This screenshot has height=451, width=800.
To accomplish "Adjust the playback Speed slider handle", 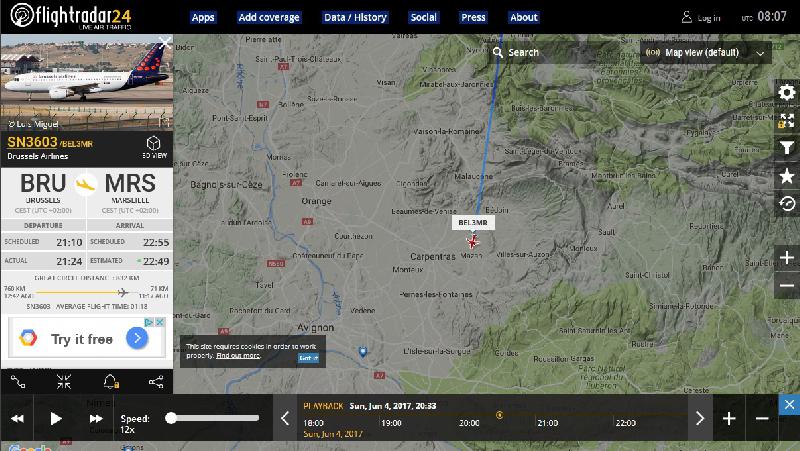I will [171, 418].
